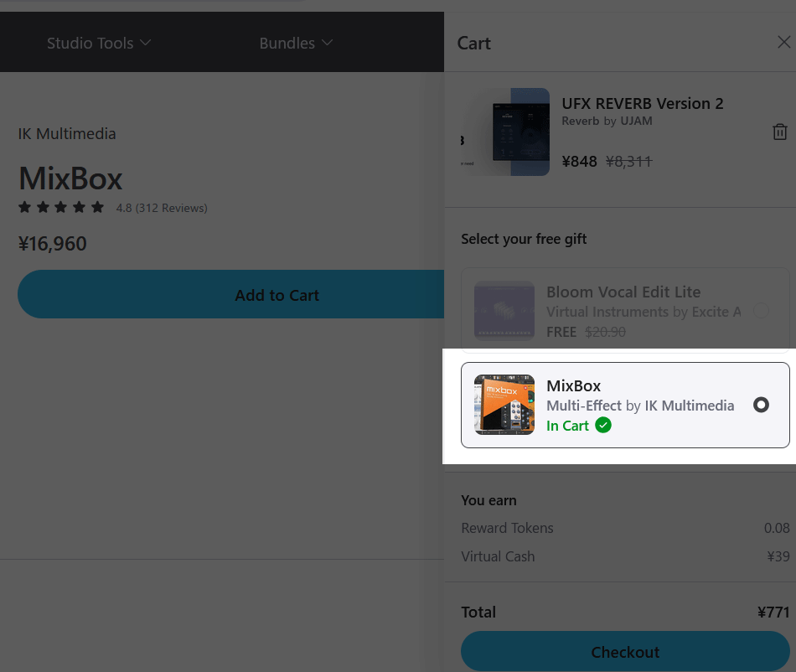Viewport: 796px width, 672px height.
Task: Expand the Studio Tools menu
Action: (90, 43)
